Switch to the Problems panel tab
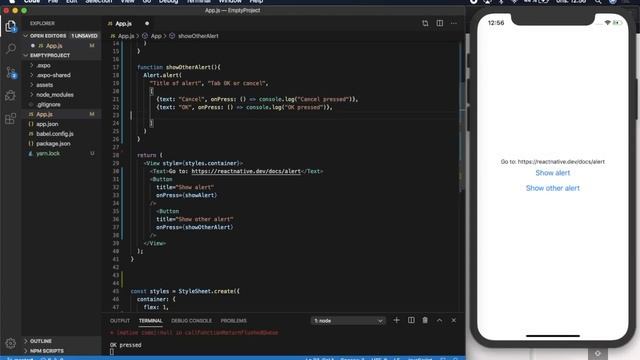 click(233, 321)
